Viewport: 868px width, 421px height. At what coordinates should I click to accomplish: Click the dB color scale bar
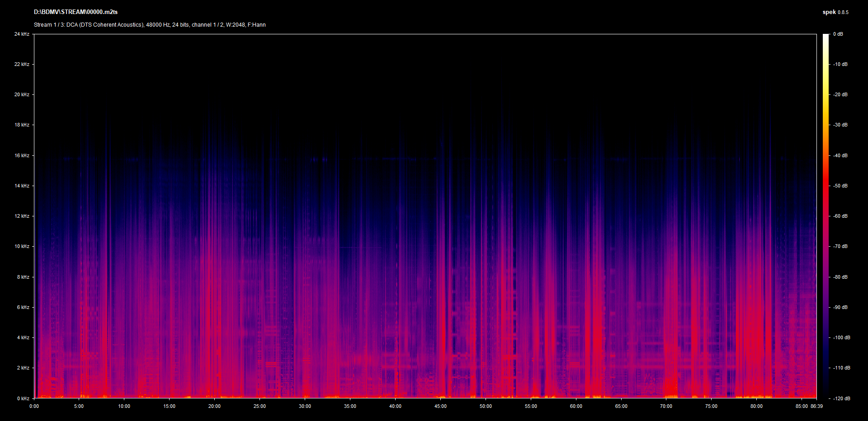[x=826, y=216]
